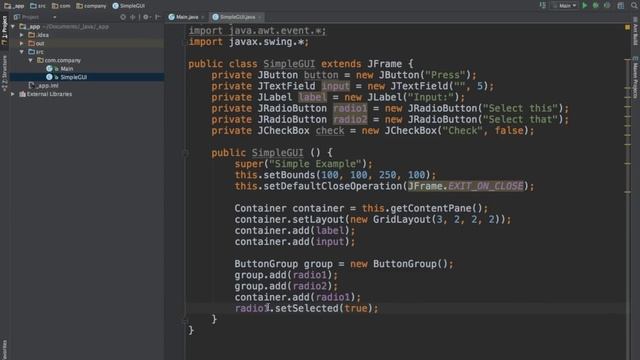Click ButtonGroup group declaration line
The image size is (640, 360).
point(344,264)
